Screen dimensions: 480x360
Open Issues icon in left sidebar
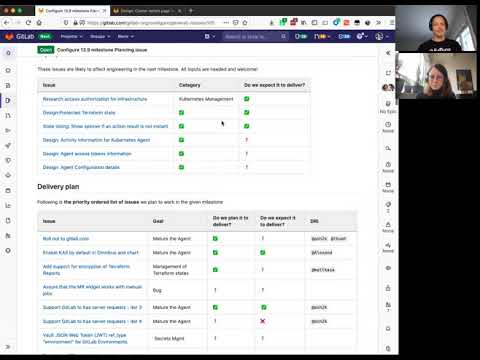tap(8, 100)
